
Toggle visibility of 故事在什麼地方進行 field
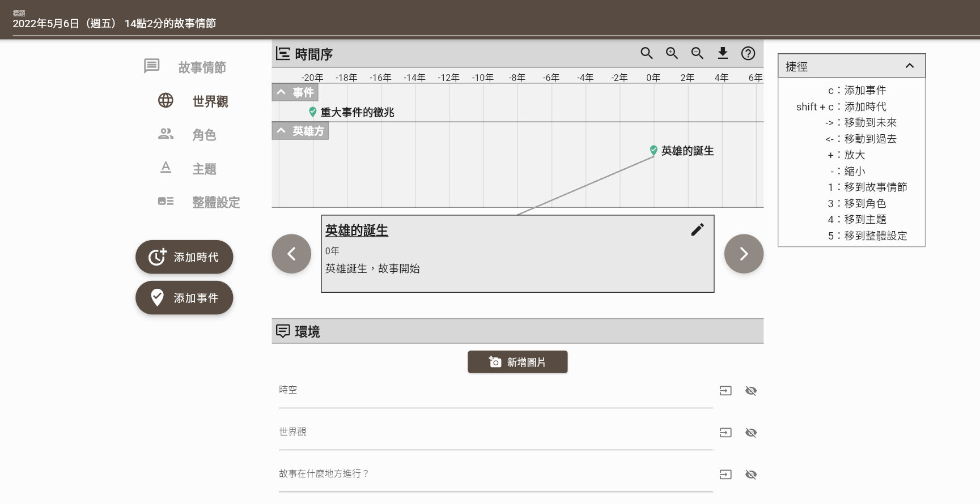click(751, 475)
